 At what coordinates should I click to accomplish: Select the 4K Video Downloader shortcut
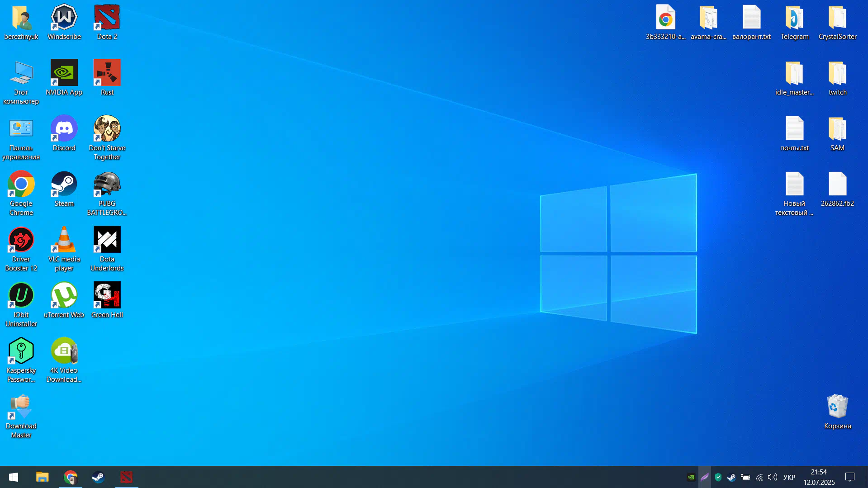(64, 360)
